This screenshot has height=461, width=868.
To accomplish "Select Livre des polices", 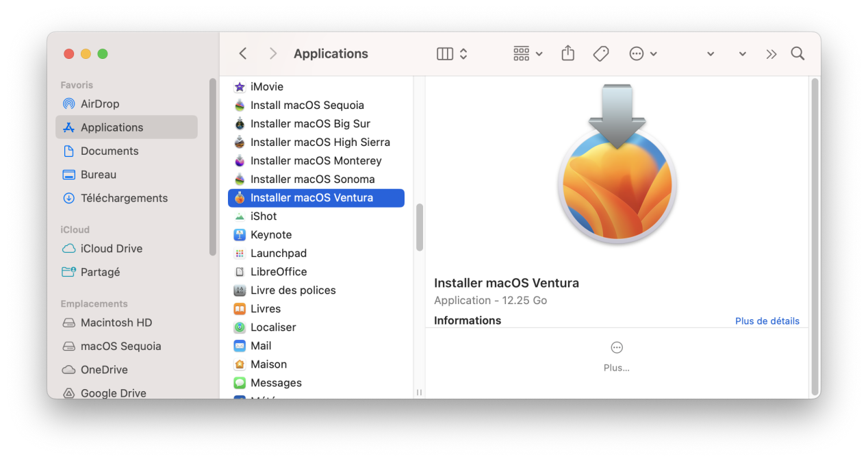I will (x=316, y=290).
